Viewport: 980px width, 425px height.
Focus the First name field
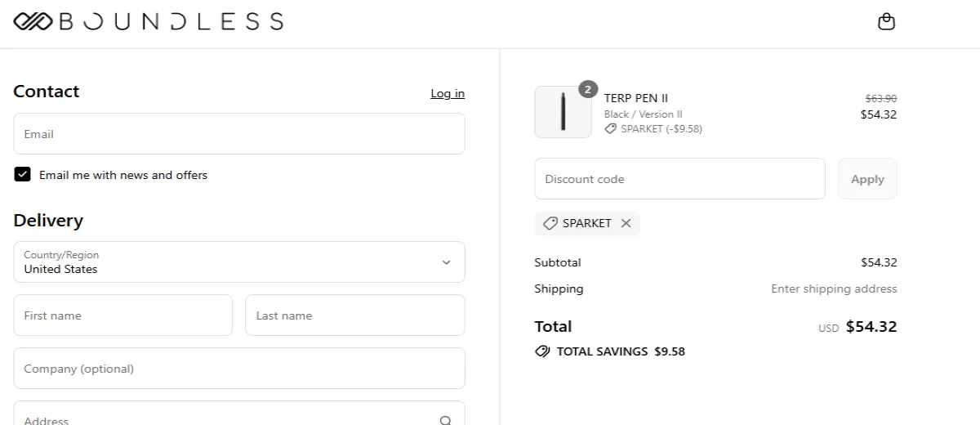click(x=123, y=315)
